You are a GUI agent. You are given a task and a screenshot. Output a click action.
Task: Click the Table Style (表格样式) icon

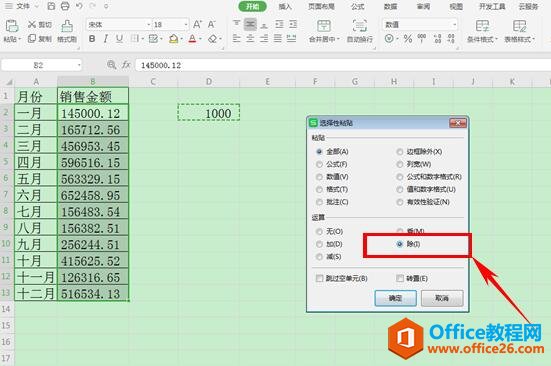point(519,26)
